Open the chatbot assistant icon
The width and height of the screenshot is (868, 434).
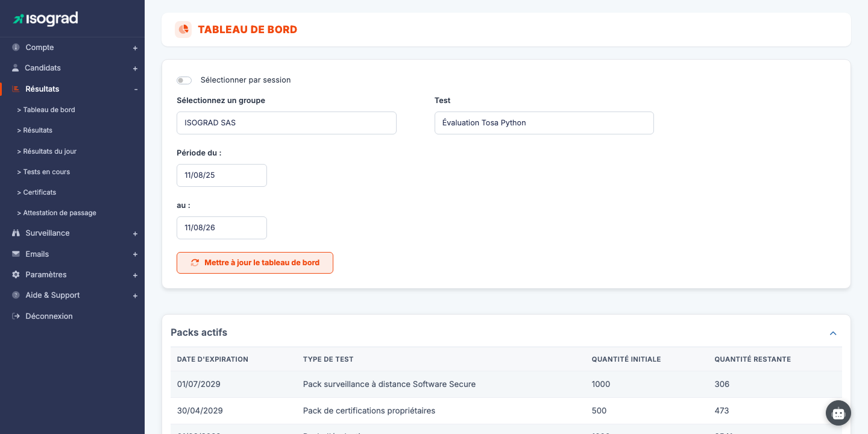(x=838, y=413)
